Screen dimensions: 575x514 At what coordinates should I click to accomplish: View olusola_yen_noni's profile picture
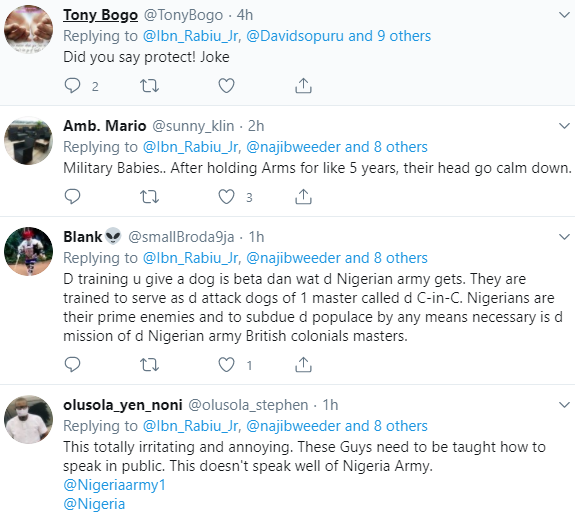28,419
